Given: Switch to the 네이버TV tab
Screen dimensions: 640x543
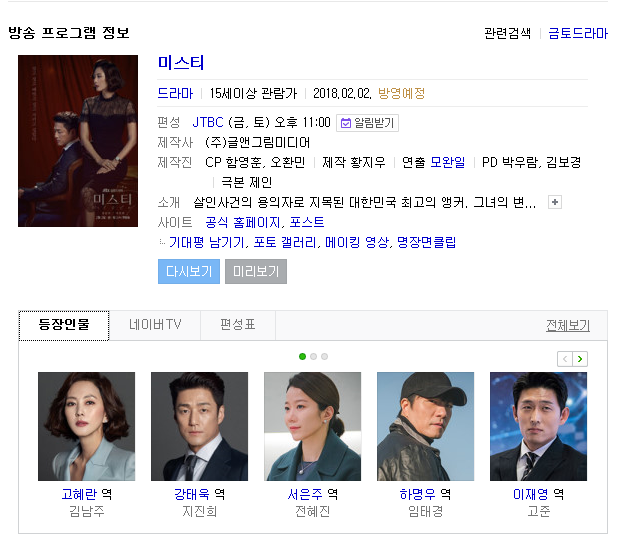Looking at the screenshot, I should pyautogui.click(x=155, y=325).
